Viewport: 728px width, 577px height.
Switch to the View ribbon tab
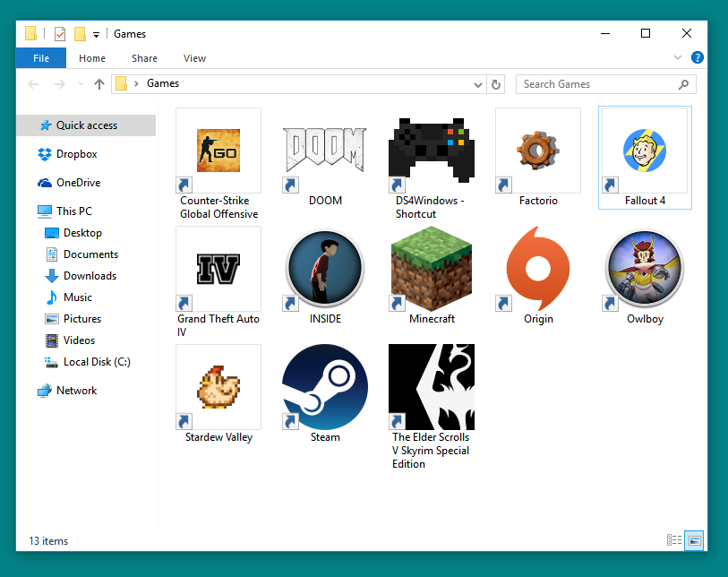tap(194, 57)
